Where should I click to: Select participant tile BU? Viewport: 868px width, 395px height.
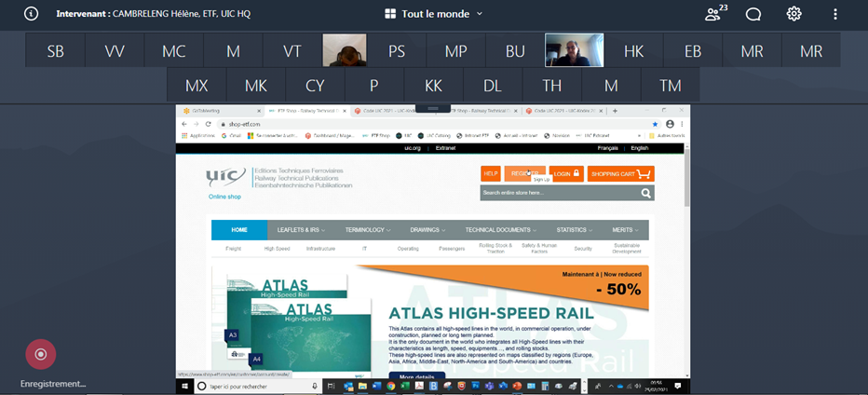[x=515, y=51]
